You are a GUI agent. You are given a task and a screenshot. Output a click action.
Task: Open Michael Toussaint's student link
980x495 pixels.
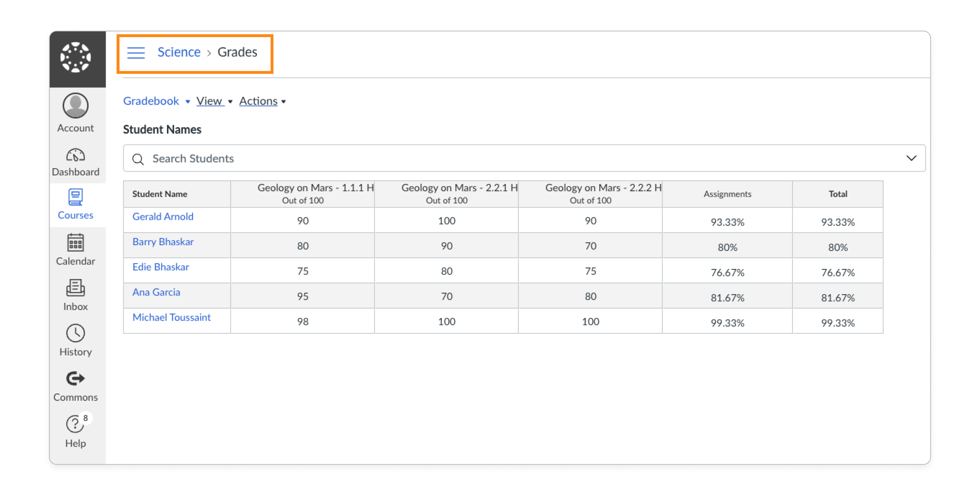171,318
